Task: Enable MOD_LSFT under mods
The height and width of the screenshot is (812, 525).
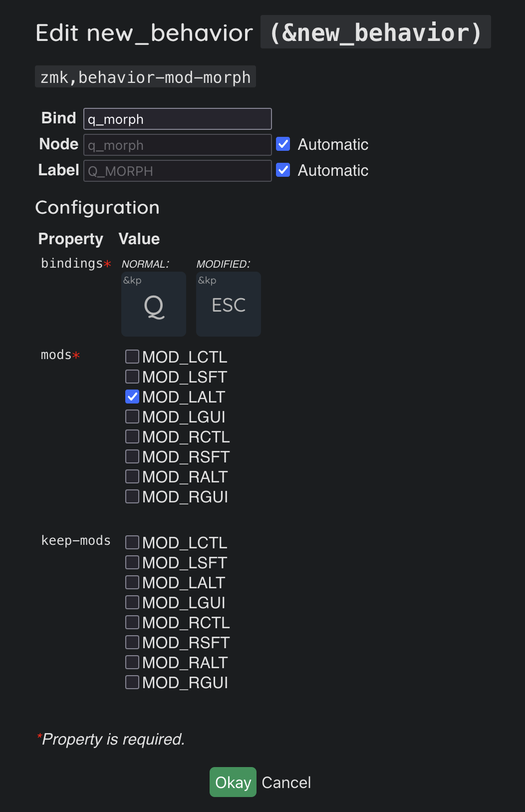Action: point(132,377)
